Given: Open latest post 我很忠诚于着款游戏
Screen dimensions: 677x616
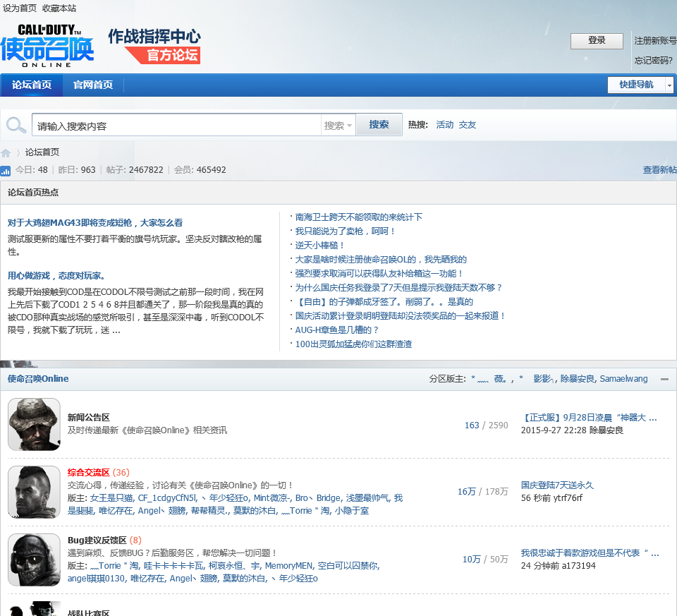Looking at the screenshot, I should pyautogui.click(x=590, y=553).
